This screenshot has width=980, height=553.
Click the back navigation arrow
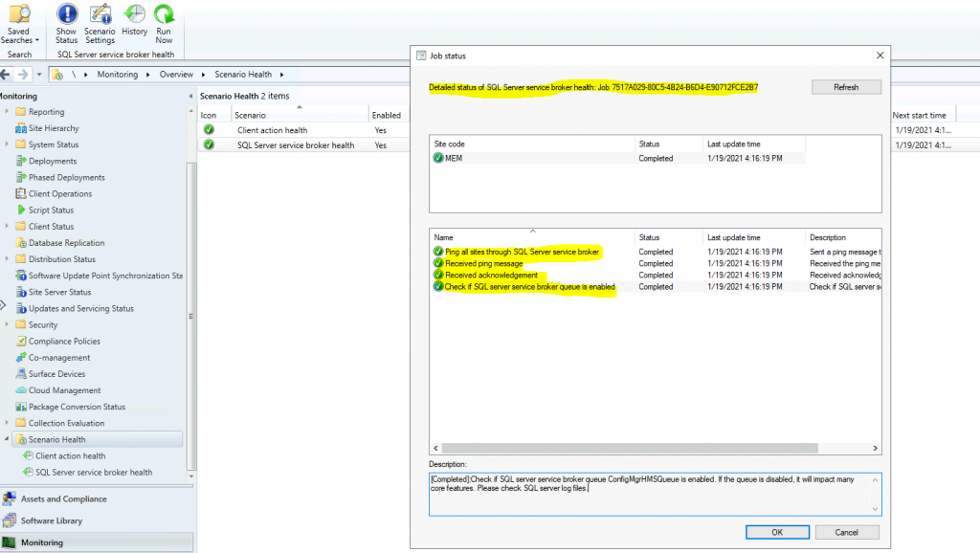click(x=5, y=75)
